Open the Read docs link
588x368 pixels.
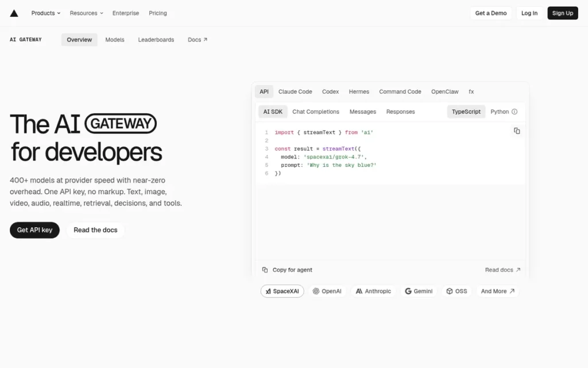click(502, 270)
